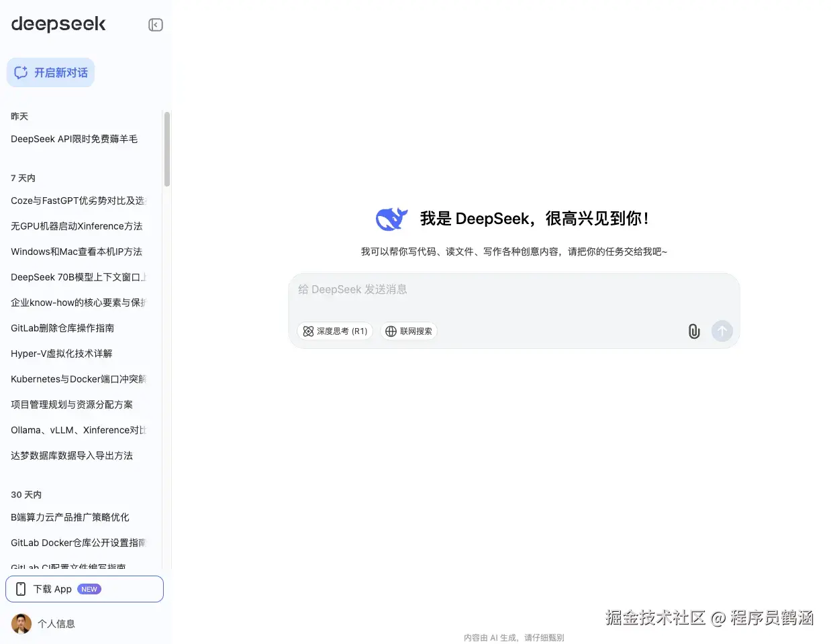Open chat B端算力云产品推广策略优化

[x=70, y=517]
